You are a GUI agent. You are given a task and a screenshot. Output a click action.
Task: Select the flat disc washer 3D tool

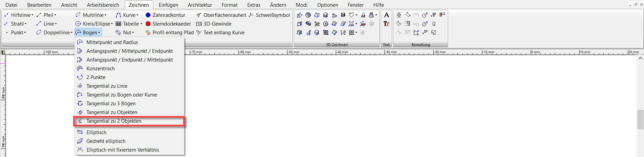(326, 24)
